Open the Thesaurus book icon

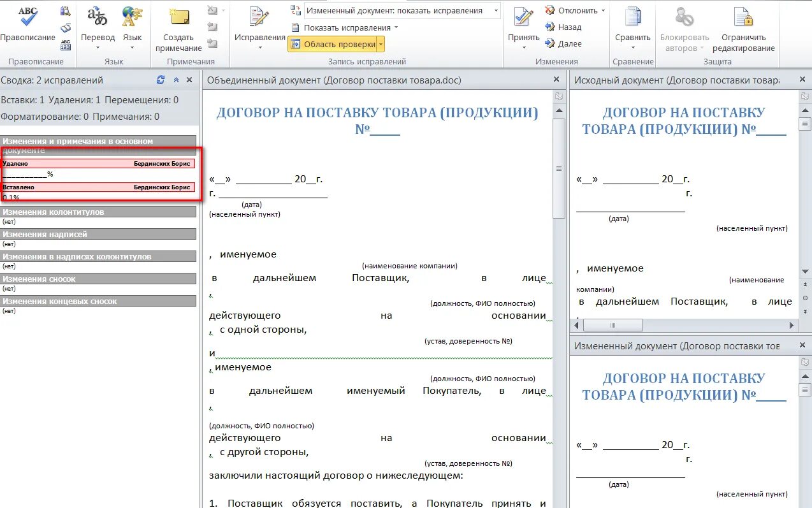[66, 28]
